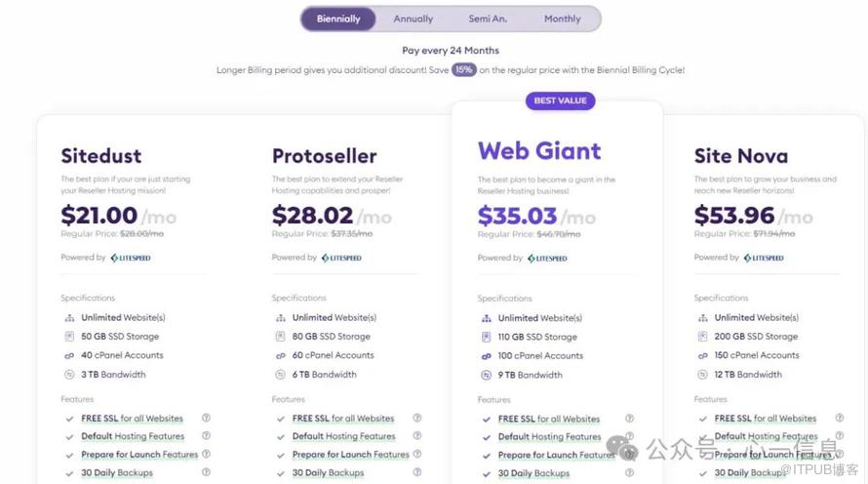Click help icon beside Sitedust 30 Daily Backups
The image size is (868, 484).
[x=206, y=473]
